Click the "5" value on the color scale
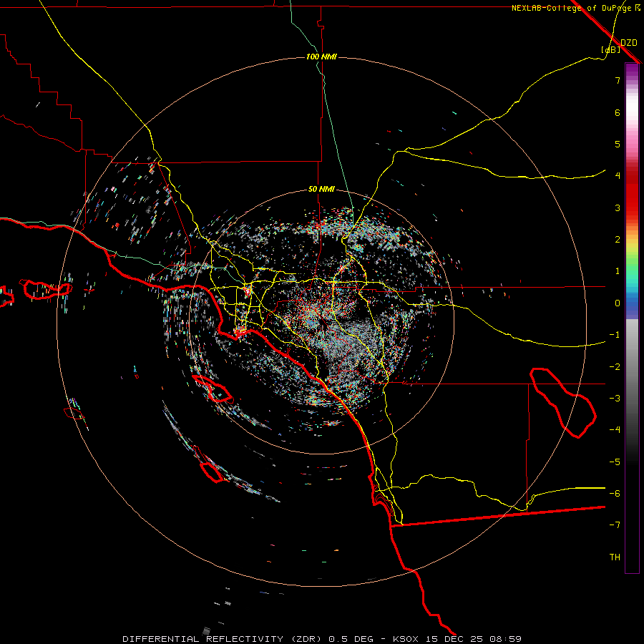The height and width of the screenshot is (644, 644). [618, 144]
